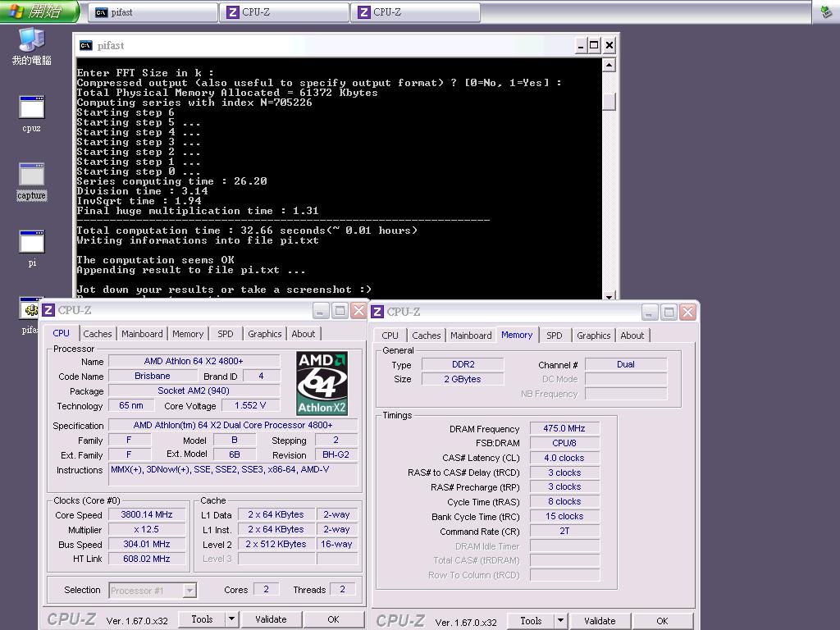Open the cpuz desktop shortcut
The image size is (840, 630).
coord(32,113)
